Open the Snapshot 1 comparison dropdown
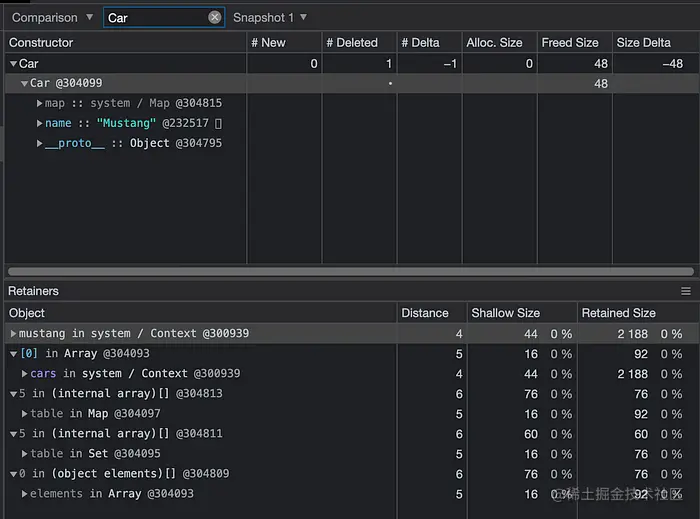700x519 pixels. pos(270,17)
